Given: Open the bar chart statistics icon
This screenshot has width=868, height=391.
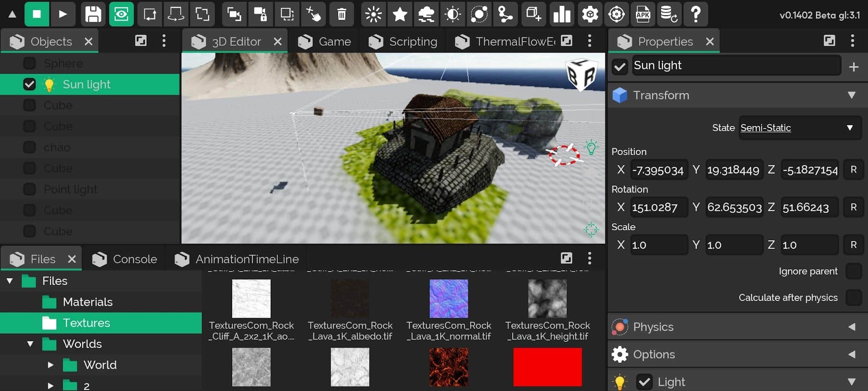Looking at the screenshot, I should click(x=562, y=14).
